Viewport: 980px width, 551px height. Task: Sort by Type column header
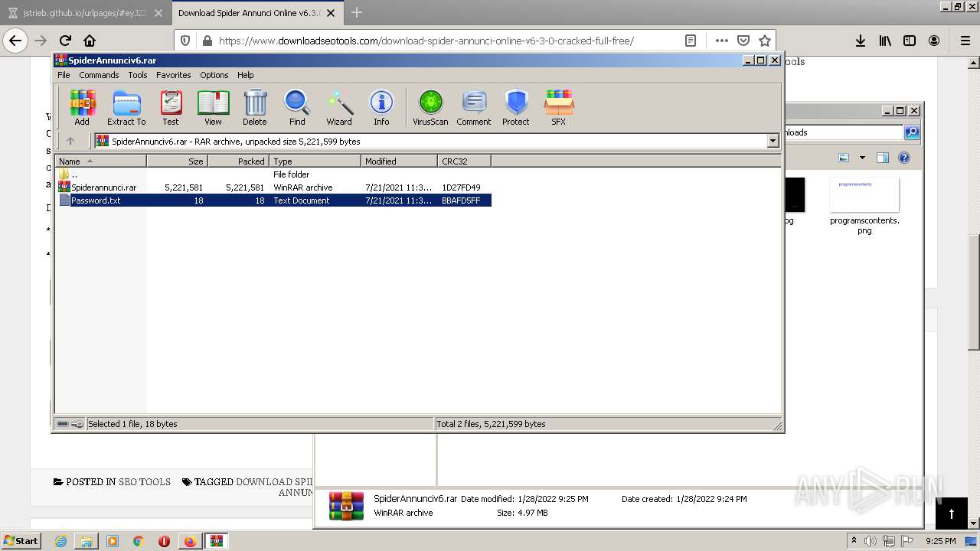point(315,161)
